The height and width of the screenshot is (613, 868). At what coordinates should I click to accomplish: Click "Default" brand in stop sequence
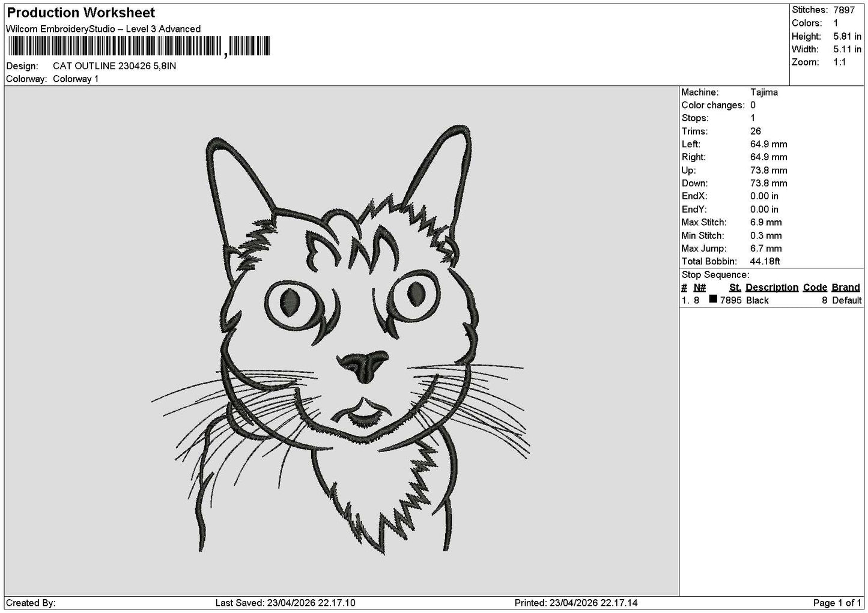pyautogui.click(x=847, y=301)
